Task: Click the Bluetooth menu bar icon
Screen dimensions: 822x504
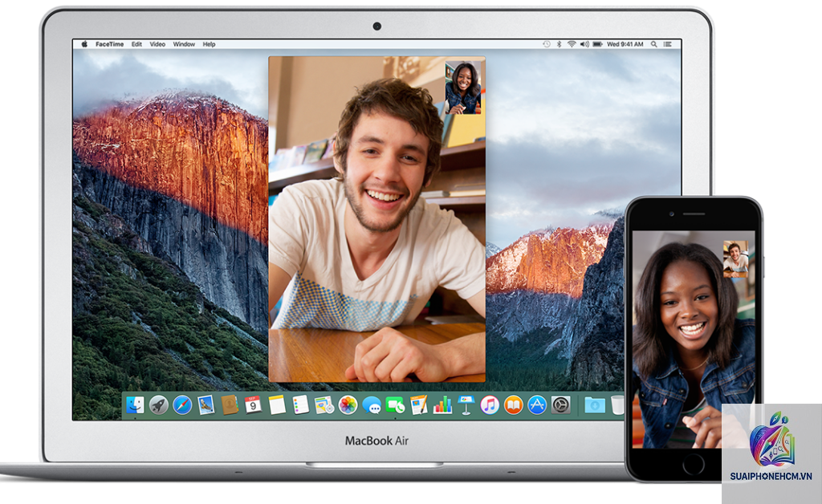Action: tap(559, 44)
